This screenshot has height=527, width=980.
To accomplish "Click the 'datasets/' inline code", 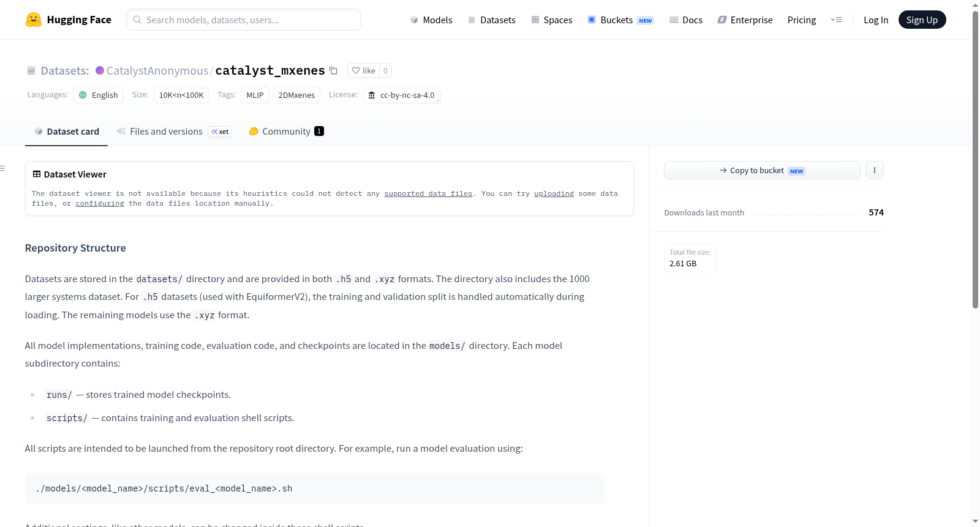I will 159,279.
